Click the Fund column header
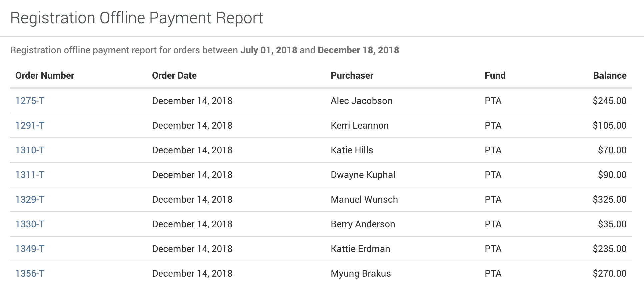This screenshot has height=294, width=644. [495, 75]
